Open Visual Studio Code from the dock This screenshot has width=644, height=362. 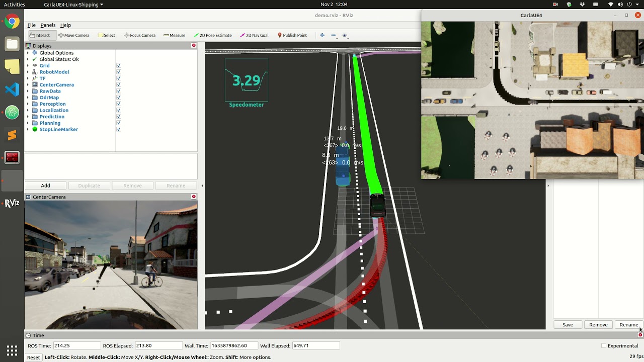pos(12,89)
